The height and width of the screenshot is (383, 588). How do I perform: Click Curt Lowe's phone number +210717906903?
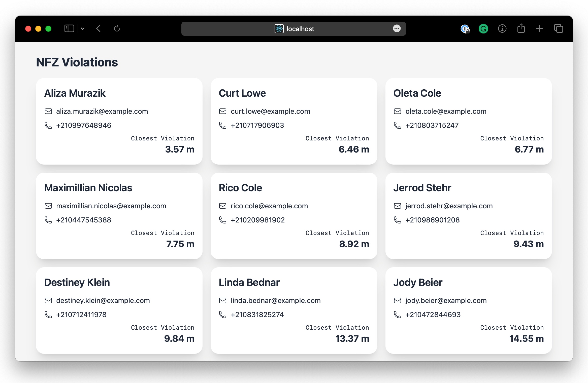click(257, 125)
